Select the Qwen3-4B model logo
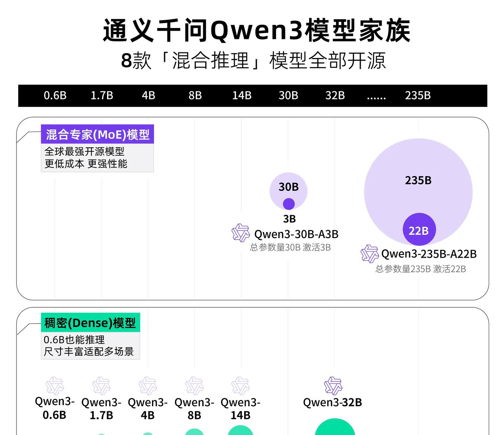504x435 pixels. [x=148, y=387]
